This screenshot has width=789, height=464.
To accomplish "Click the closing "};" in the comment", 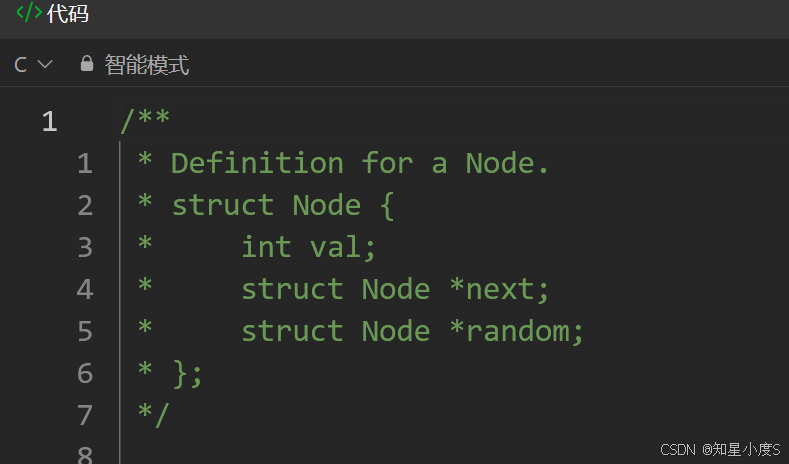I will tap(187, 373).
